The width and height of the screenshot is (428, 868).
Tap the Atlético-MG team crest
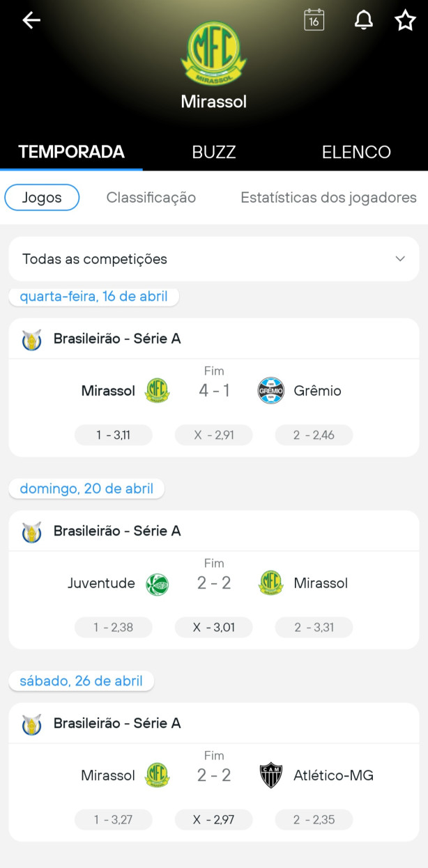tap(270, 775)
